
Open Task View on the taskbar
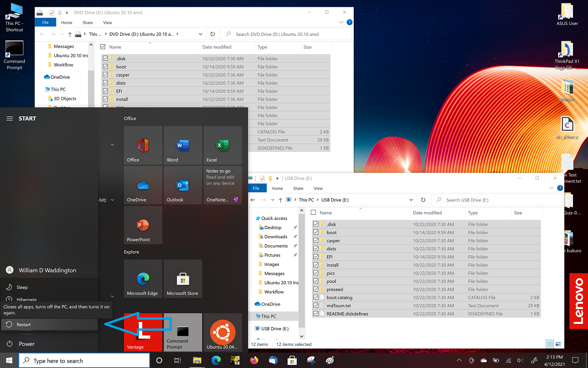tap(178, 360)
